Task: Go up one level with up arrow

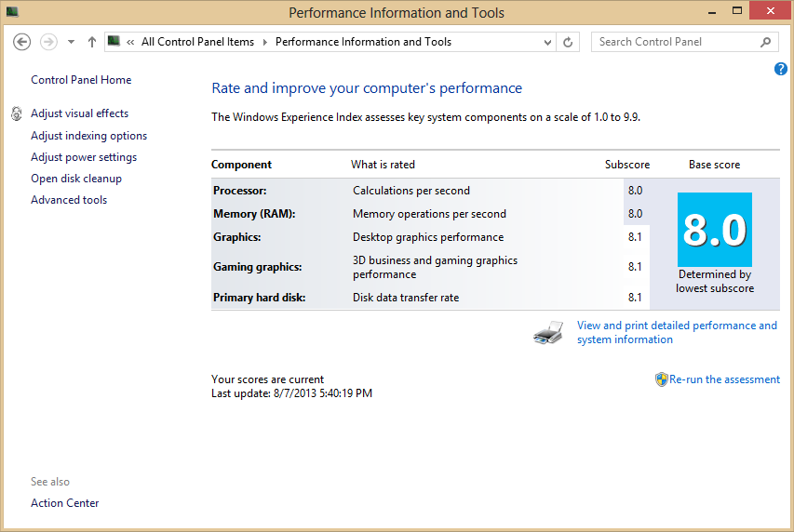Action: point(91,42)
